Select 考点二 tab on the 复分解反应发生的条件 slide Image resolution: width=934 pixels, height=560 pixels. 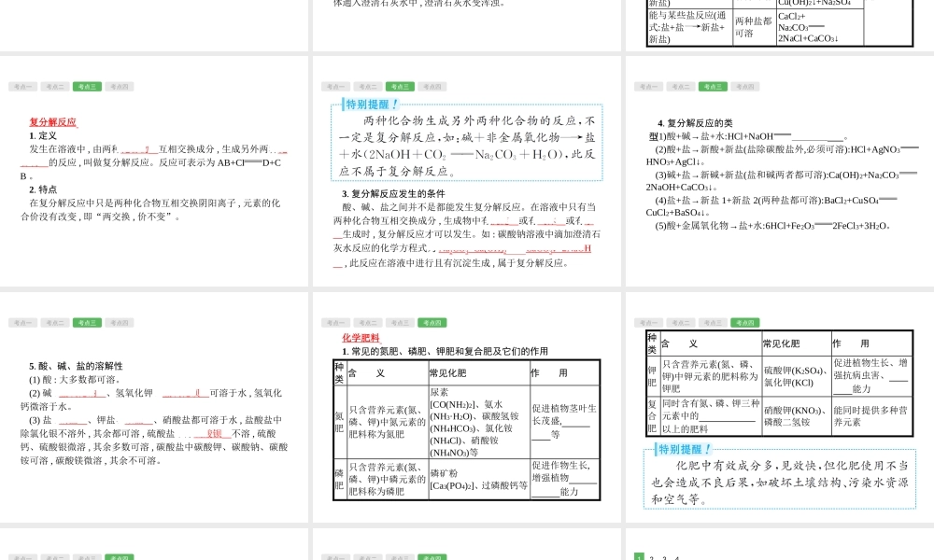(x=367, y=87)
